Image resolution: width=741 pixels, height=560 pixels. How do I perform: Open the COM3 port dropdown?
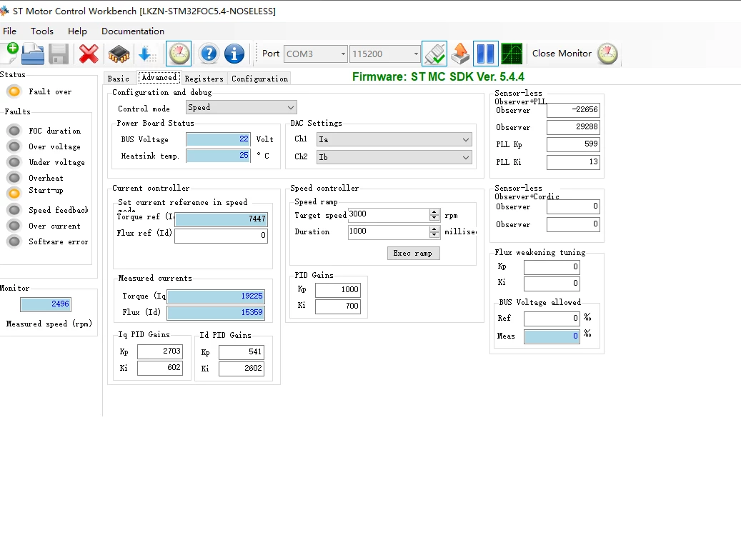click(x=316, y=54)
